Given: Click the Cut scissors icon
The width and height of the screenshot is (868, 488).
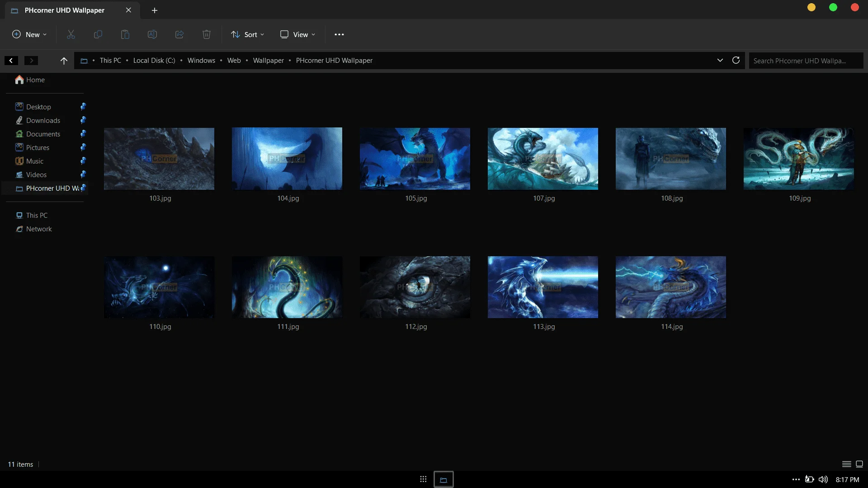Looking at the screenshot, I should click(71, 34).
